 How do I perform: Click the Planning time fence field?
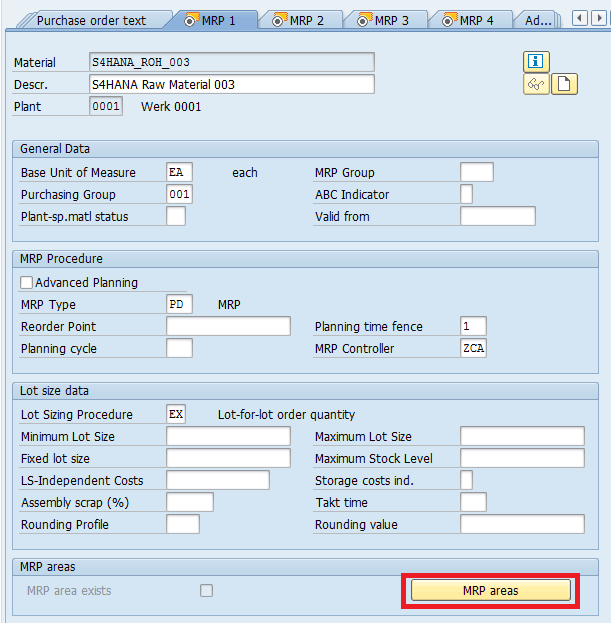coord(473,326)
